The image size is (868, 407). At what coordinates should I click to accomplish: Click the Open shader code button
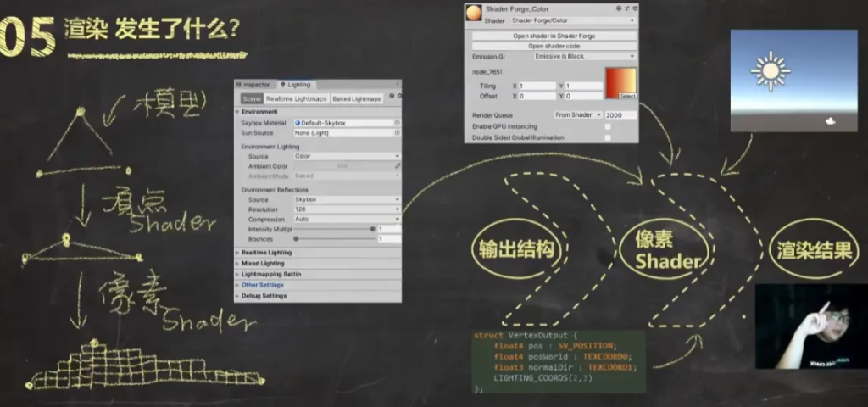pyautogui.click(x=554, y=46)
